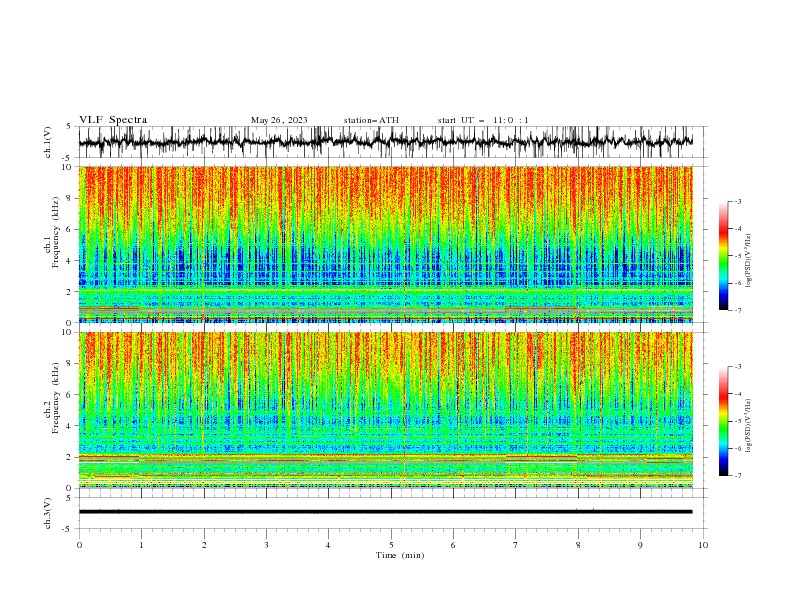
Task: Click the upper color bar's log(PSD) label
Action: tap(749, 261)
